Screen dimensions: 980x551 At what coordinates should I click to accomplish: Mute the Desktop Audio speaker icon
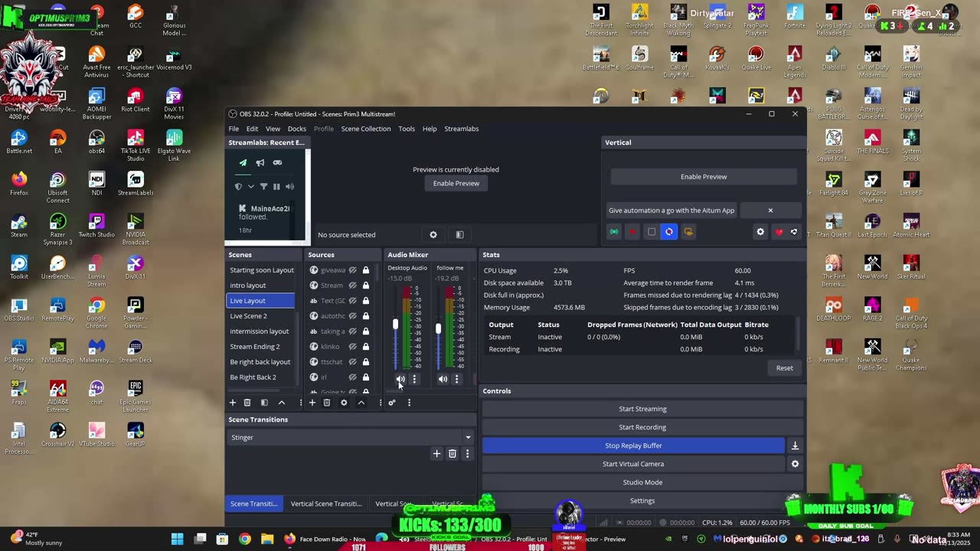400,379
